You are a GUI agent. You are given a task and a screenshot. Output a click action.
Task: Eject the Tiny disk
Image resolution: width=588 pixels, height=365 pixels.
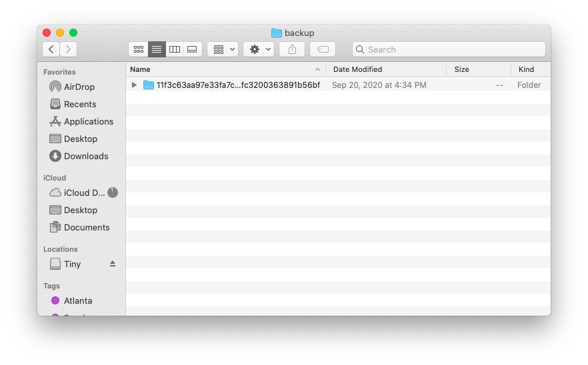tap(113, 264)
